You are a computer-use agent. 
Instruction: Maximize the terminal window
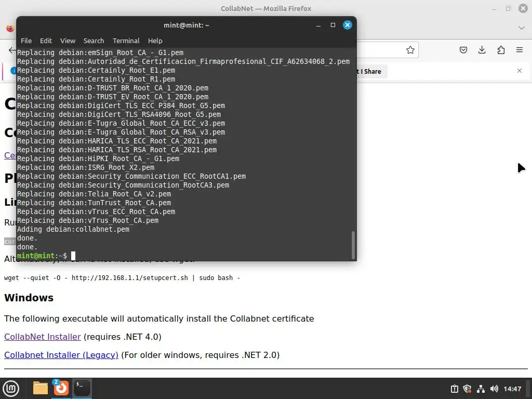tap(333, 25)
